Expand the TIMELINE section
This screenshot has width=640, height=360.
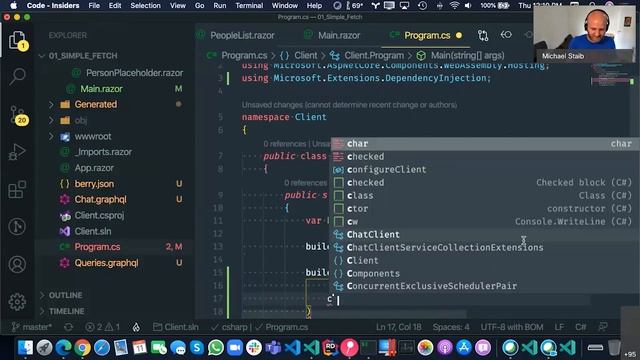(67, 311)
